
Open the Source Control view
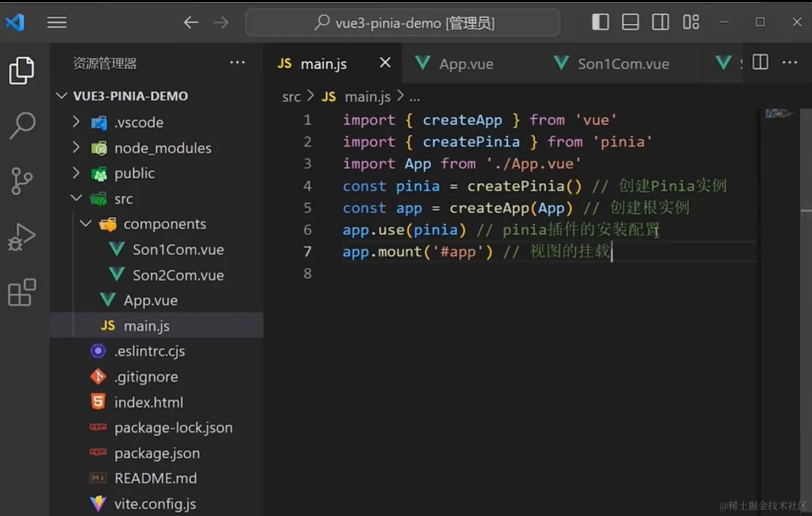(x=22, y=181)
